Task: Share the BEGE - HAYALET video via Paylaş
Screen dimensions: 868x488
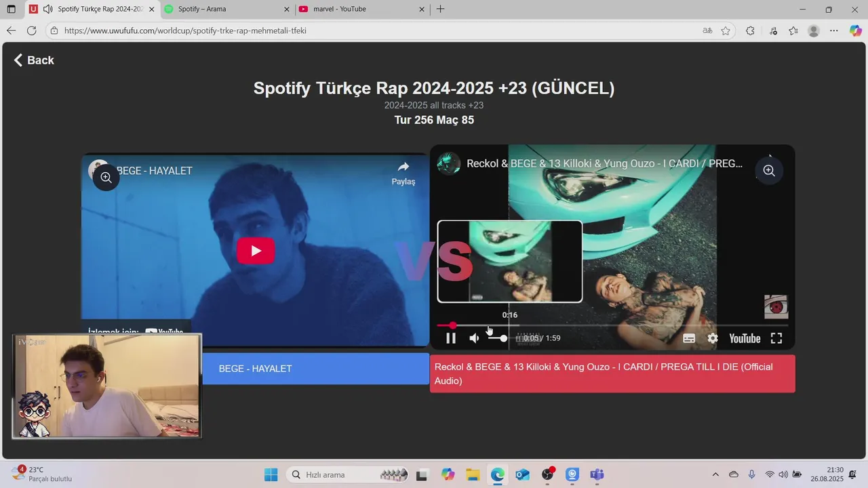Action: click(x=403, y=174)
